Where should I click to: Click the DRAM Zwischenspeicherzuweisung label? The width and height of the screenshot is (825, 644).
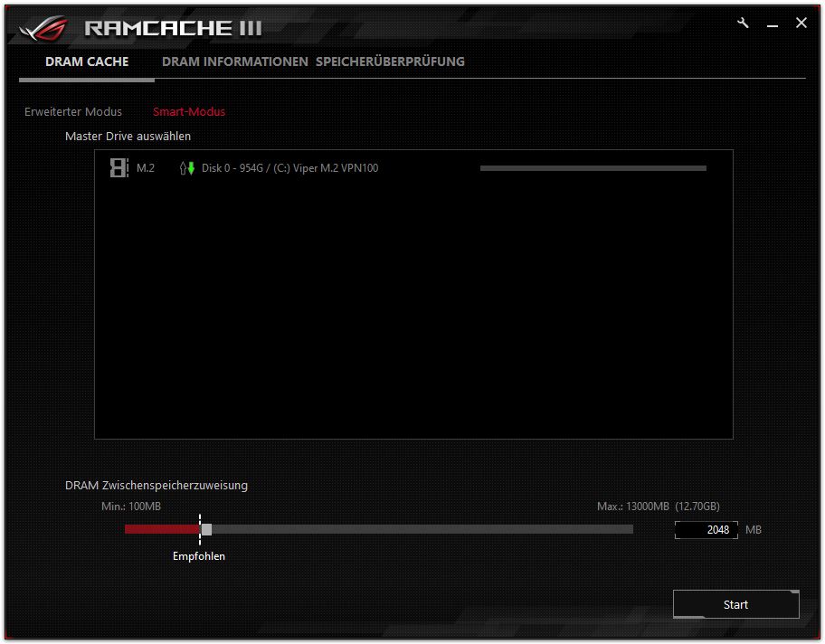156,485
